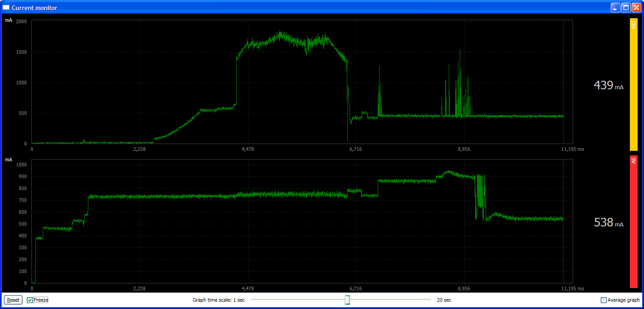Click the 'Graph time scale: 1 sec' label
The width and height of the screenshot is (644, 309).
click(x=218, y=300)
